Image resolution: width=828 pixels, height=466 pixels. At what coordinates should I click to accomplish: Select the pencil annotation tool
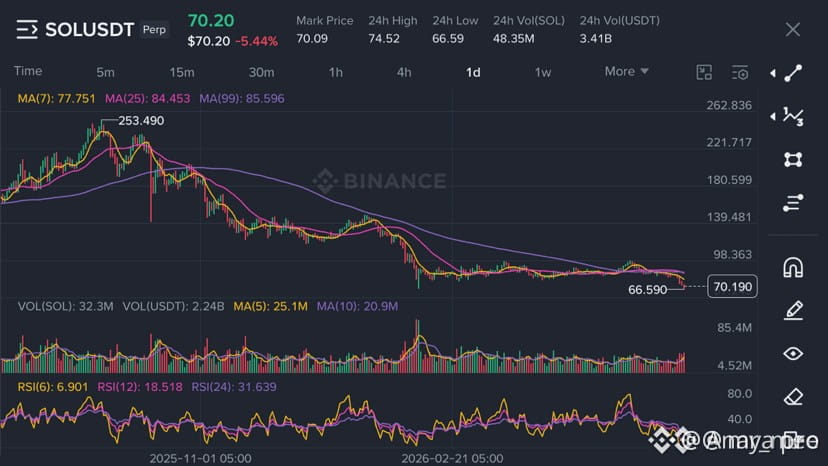pos(793,310)
